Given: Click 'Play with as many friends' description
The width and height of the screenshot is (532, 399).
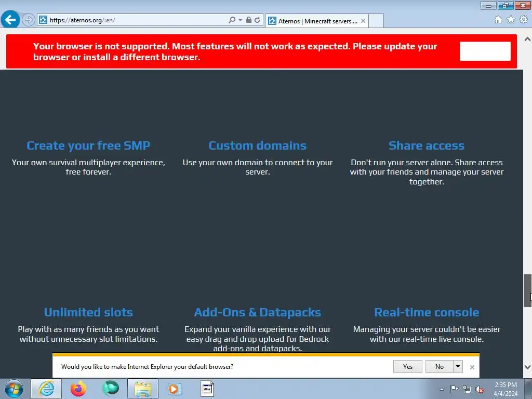Looking at the screenshot, I should pyautogui.click(x=88, y=334).
